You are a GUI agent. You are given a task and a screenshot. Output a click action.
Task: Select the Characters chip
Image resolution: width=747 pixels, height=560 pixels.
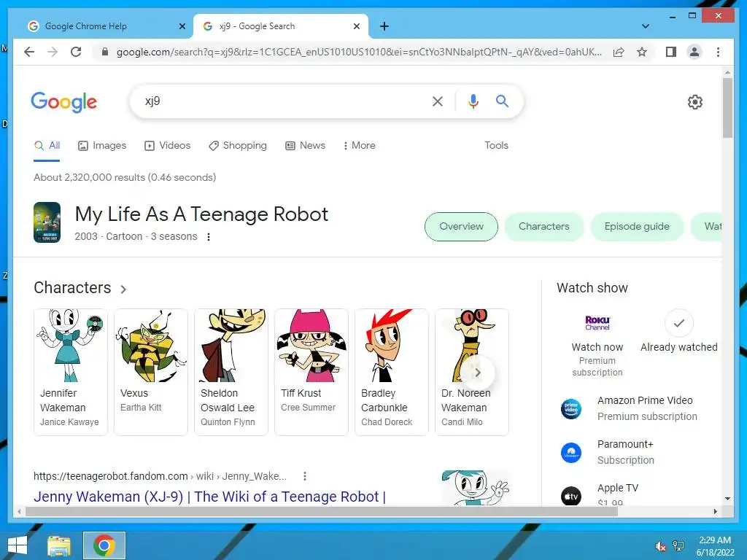pos(544,227)
